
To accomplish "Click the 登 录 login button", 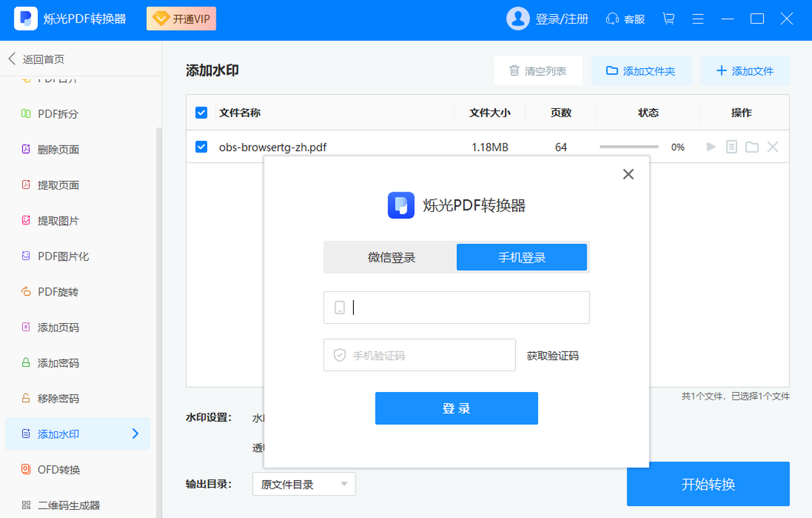I will (456, 408).
